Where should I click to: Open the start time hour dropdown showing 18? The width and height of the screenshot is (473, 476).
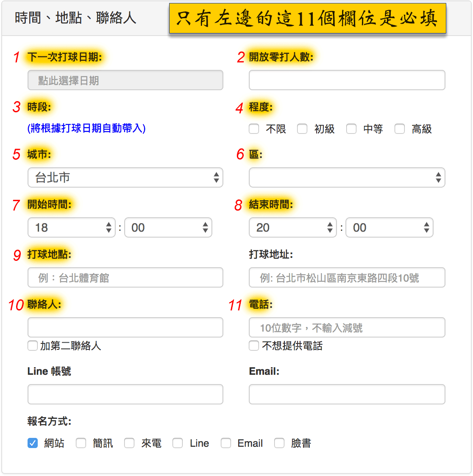71,227
